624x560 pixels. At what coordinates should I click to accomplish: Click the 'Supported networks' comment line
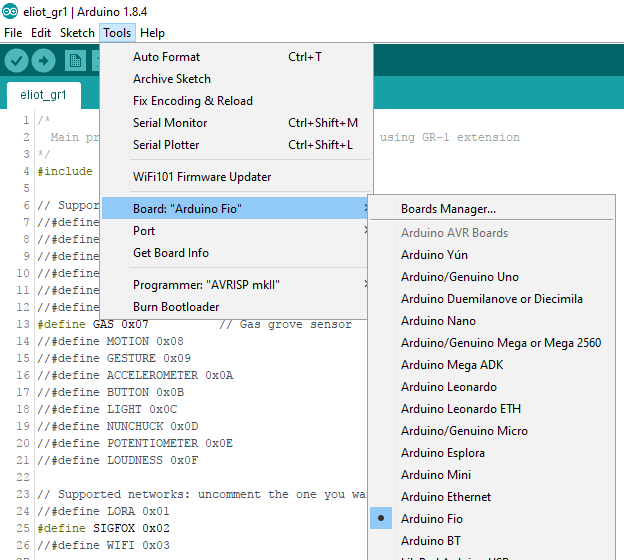[x=202, y=494]
